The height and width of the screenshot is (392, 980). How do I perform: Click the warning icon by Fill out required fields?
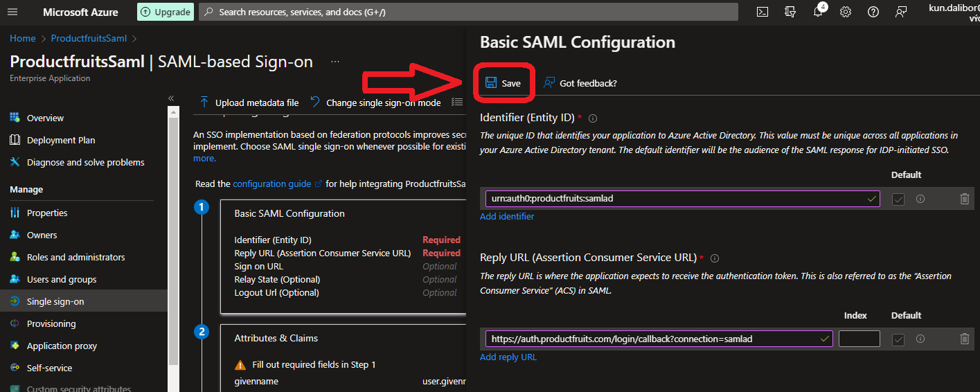240,364
